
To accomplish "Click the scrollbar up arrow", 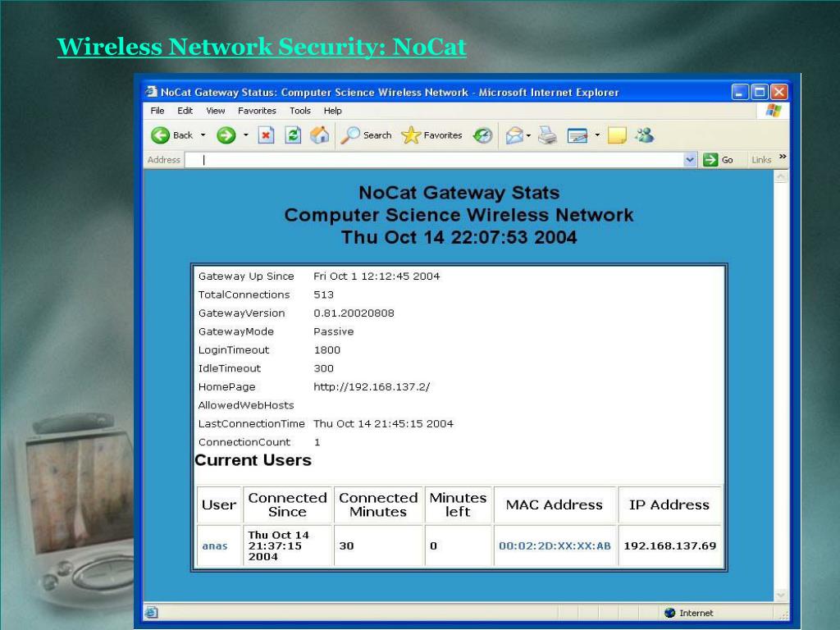I will coord(781,176).
